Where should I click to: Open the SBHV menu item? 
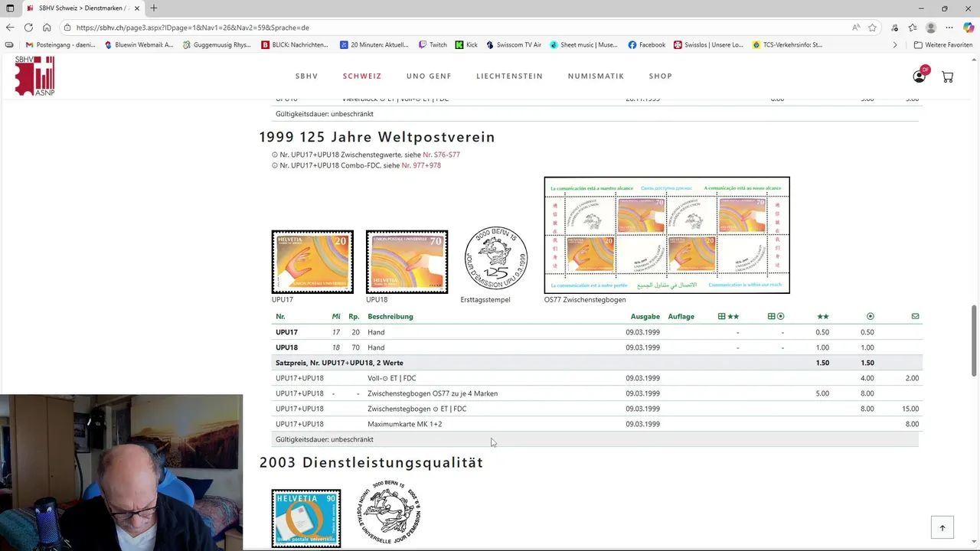click(307, 76)
